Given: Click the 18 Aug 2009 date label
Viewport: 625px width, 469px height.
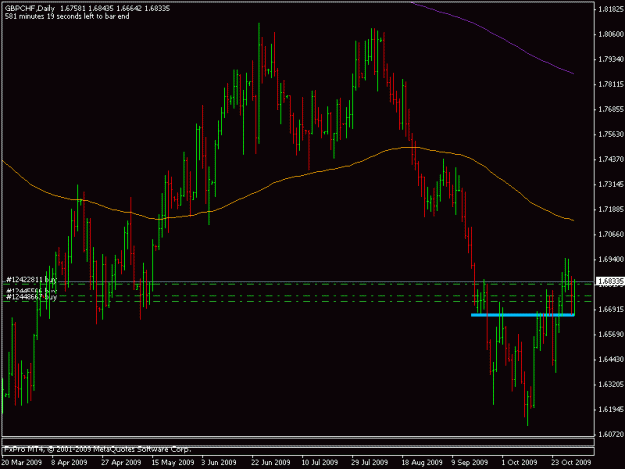Looking at the screenshot, I should click(x=422, y=462).
